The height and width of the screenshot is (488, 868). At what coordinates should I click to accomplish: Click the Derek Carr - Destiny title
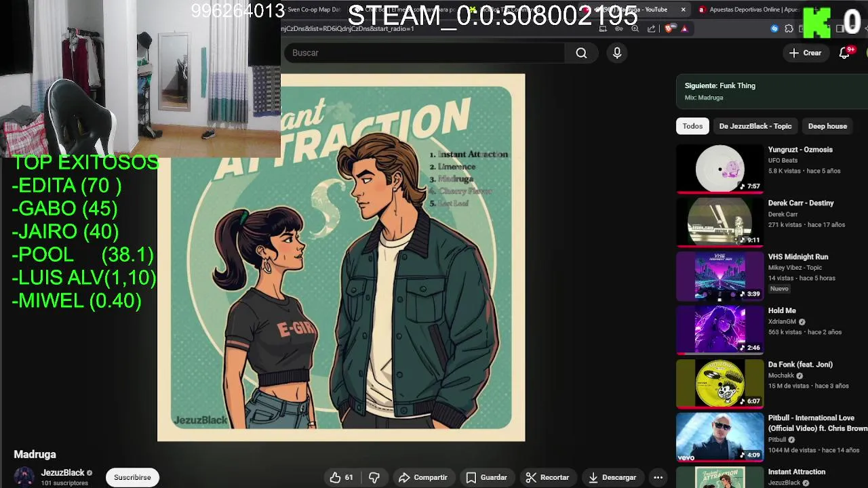click(x=801, y=203)
